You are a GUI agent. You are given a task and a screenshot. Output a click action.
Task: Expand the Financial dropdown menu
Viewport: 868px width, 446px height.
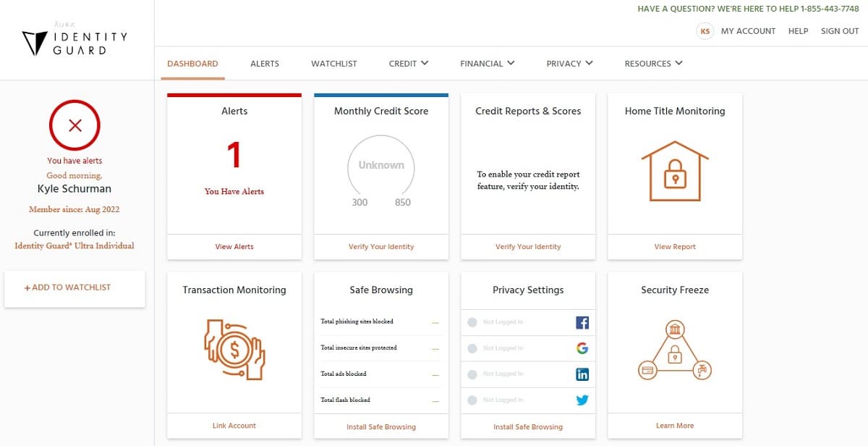[x=488, y=64]
